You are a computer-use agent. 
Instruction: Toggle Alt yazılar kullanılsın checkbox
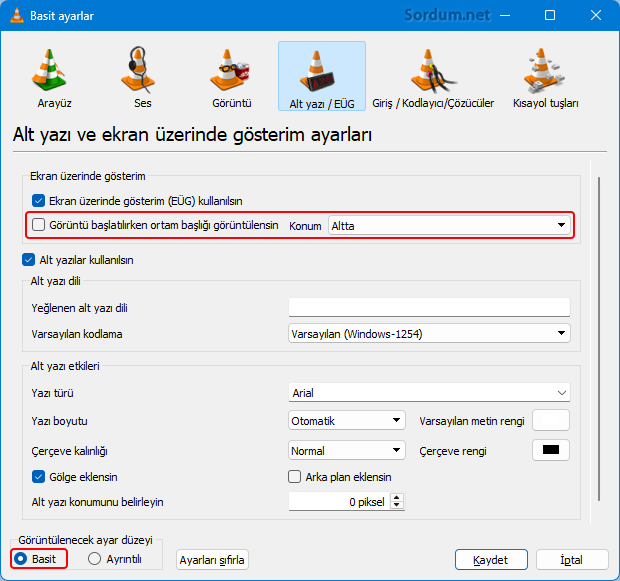pyautogui.click(x=28, y=260)
